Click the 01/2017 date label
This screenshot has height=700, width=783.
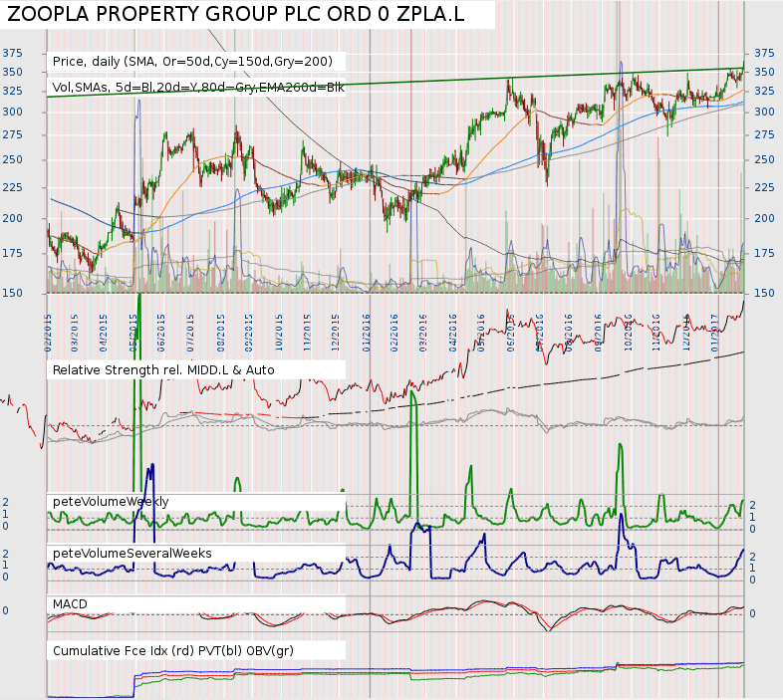713,333
